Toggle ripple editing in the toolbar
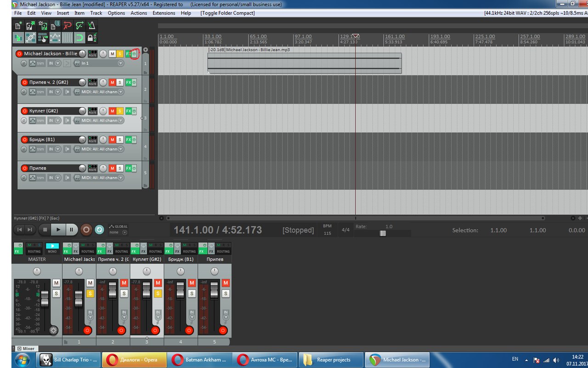This screenshot has height=368, width=588. point(43,38)
